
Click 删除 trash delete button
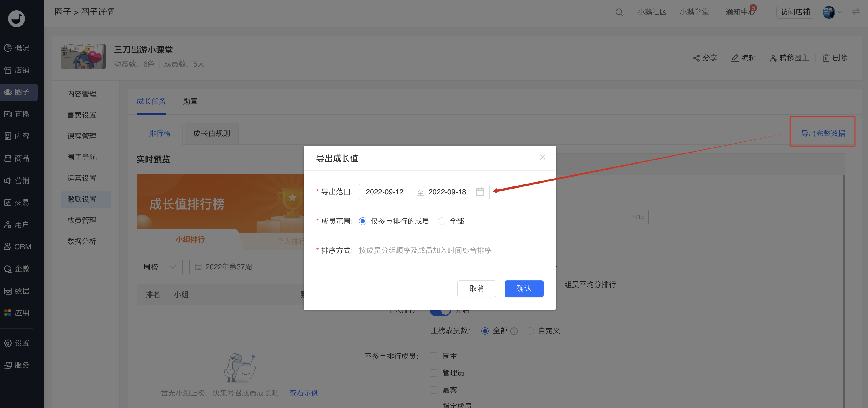click(835, 58)
